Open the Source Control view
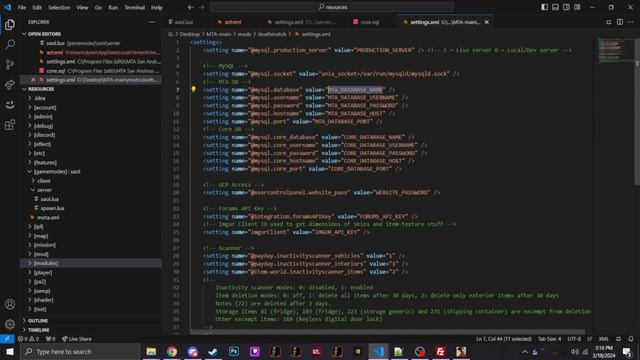 [10, 64]
